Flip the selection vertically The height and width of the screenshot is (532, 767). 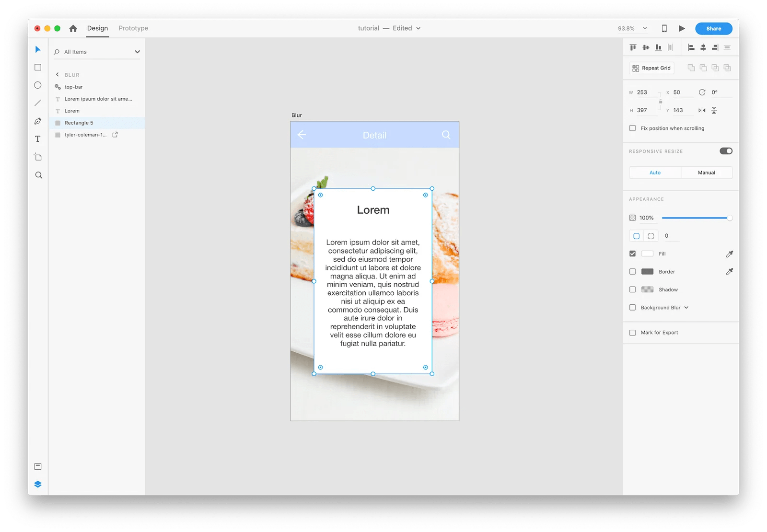click(x=714, y=110)
